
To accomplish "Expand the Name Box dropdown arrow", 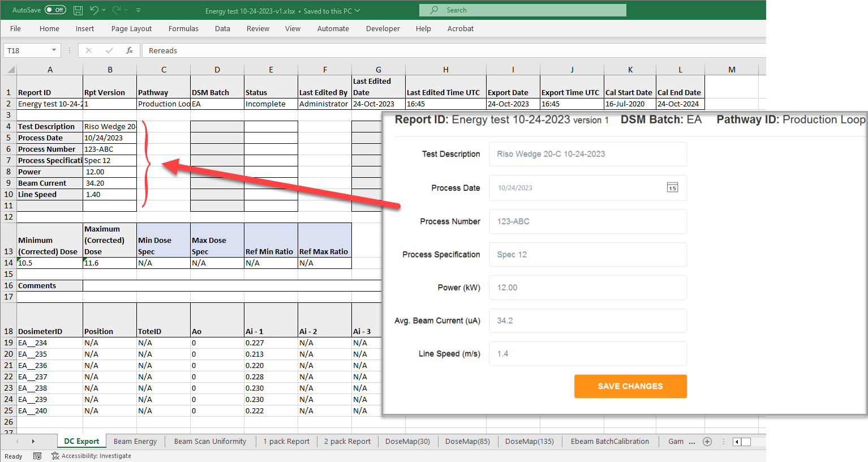I will pyautogui.click(x=54, y=50).
